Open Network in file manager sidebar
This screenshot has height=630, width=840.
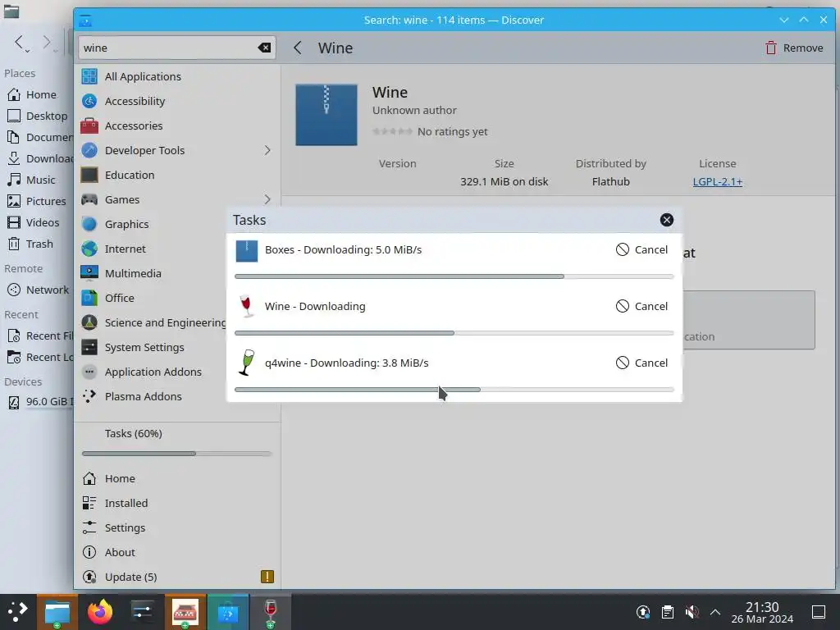point(36,290)
